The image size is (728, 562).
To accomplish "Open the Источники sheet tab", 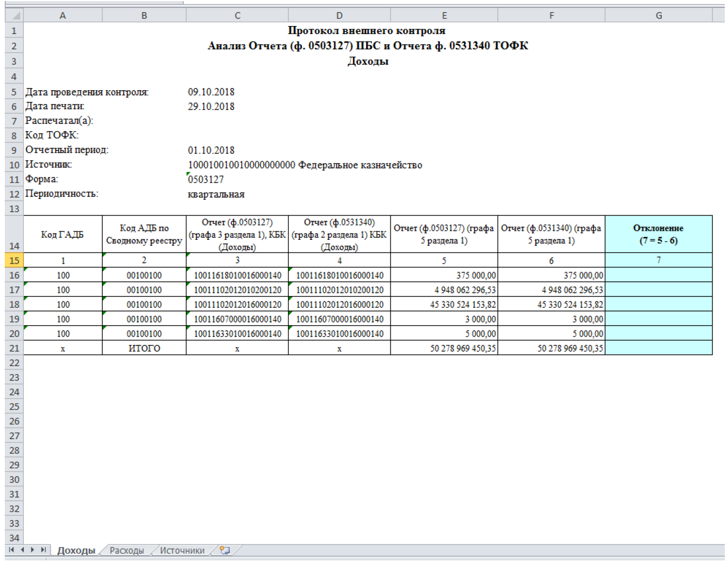I will (x=182, y=551).
